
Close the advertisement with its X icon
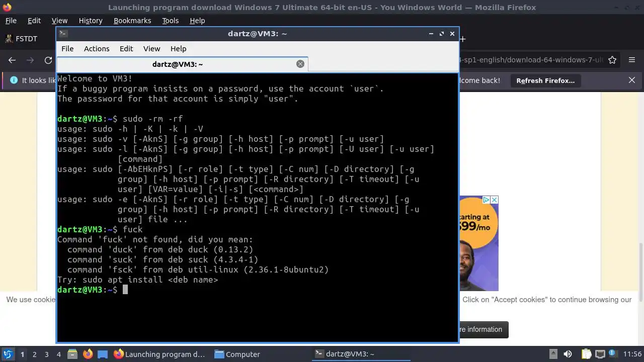point(495,200)
